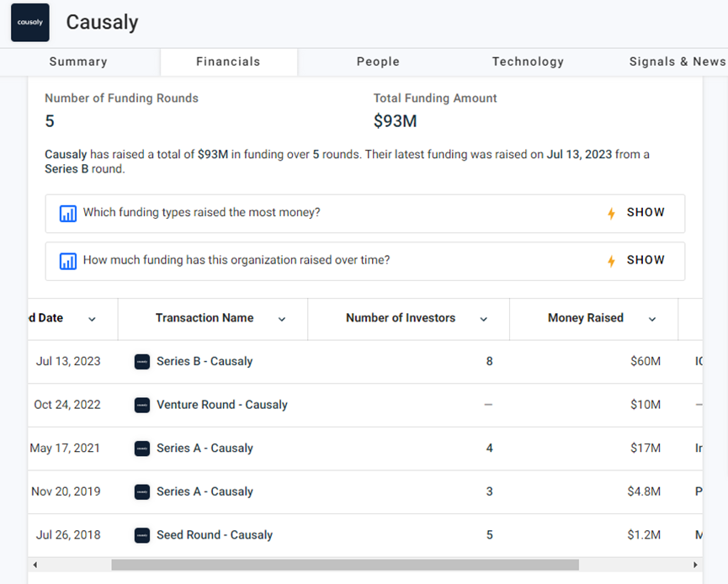728x584 pixels.
Task: Click the Venture Round row Causaly icon
Action: pyautogui.click(x=142, y=405)
